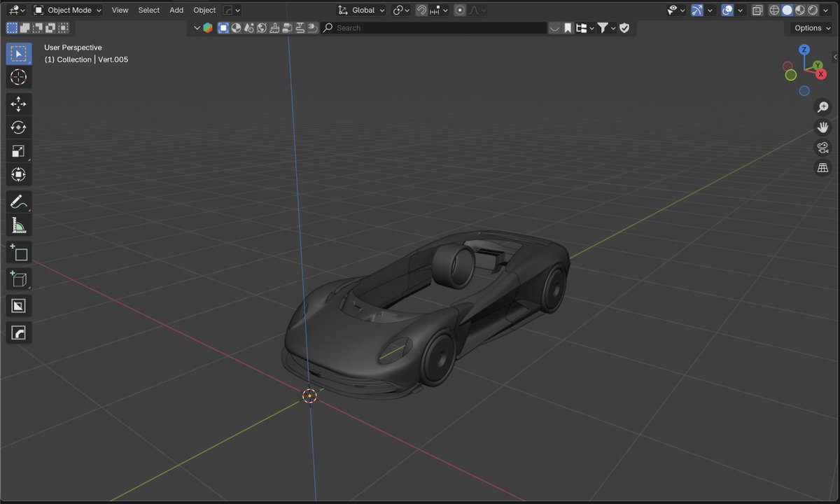Open the viewport shading options dropdown
The height and width of the screenshot is (504, 840).
tap(826, 10)
